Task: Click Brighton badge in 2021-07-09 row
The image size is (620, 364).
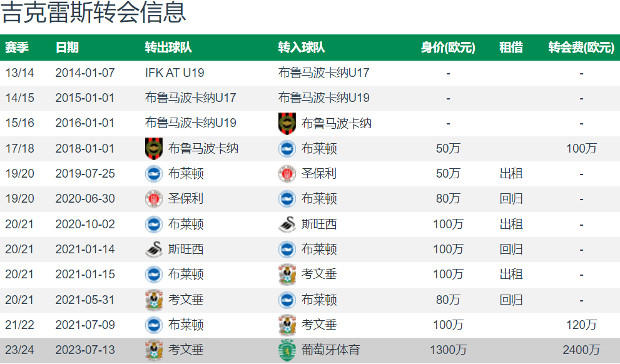Action: [x=154, y=325]
